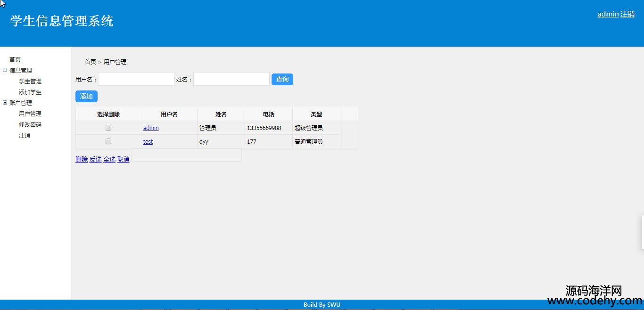Click the 反选 link below the table
The height and width of the screenshot is (310, 644).
(95, 159)
